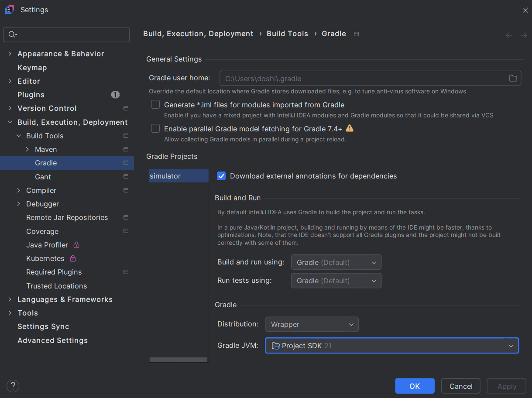Click the Cancel button
Screen dimensions: 532x398
[x=460, y=386]
